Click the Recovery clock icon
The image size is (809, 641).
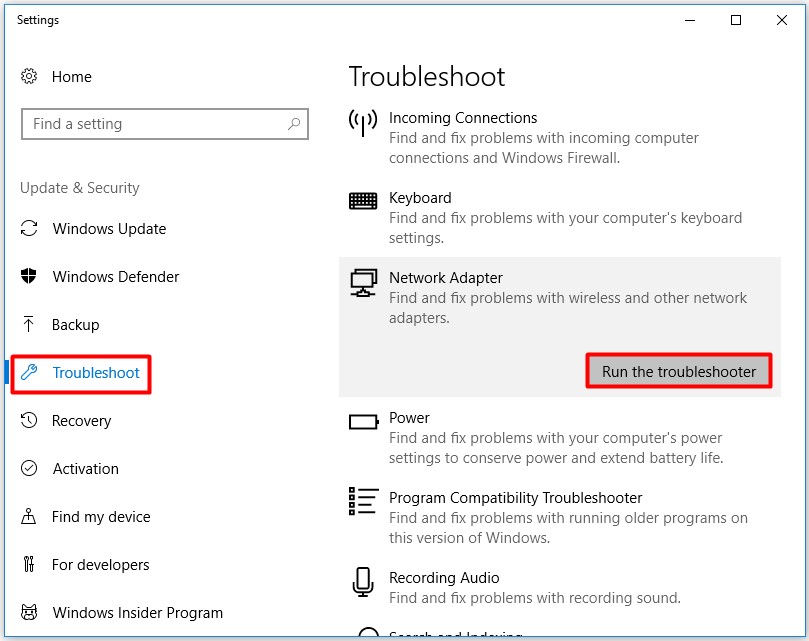[29, 421]
